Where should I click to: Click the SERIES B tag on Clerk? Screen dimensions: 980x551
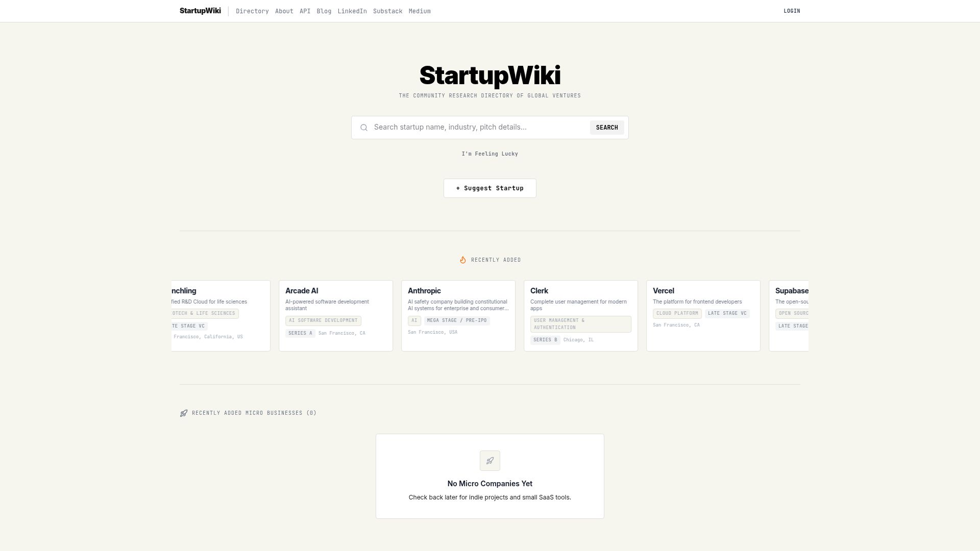[x=545, y=340]
